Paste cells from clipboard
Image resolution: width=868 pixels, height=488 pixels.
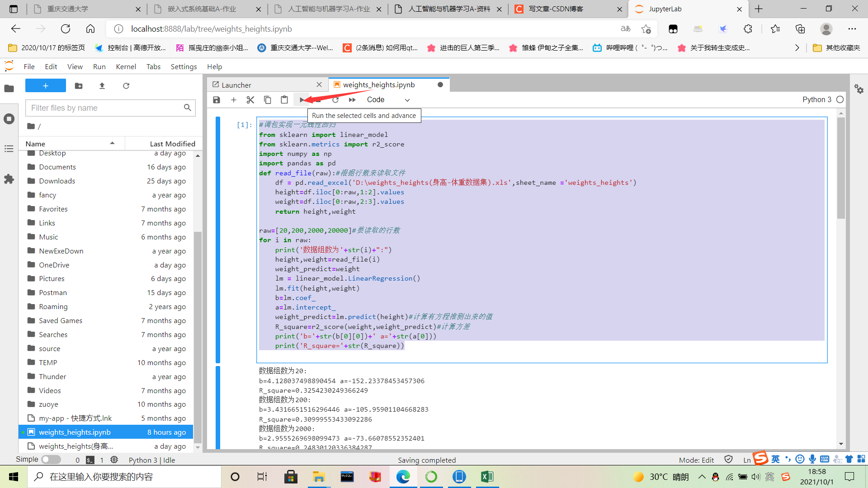284,100
